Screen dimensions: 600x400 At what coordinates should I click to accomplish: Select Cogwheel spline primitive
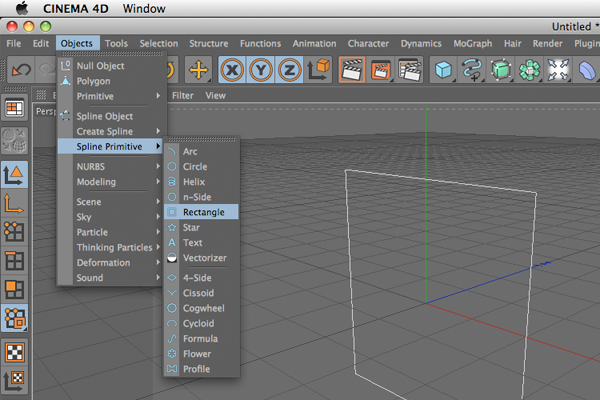click(201, 308)
